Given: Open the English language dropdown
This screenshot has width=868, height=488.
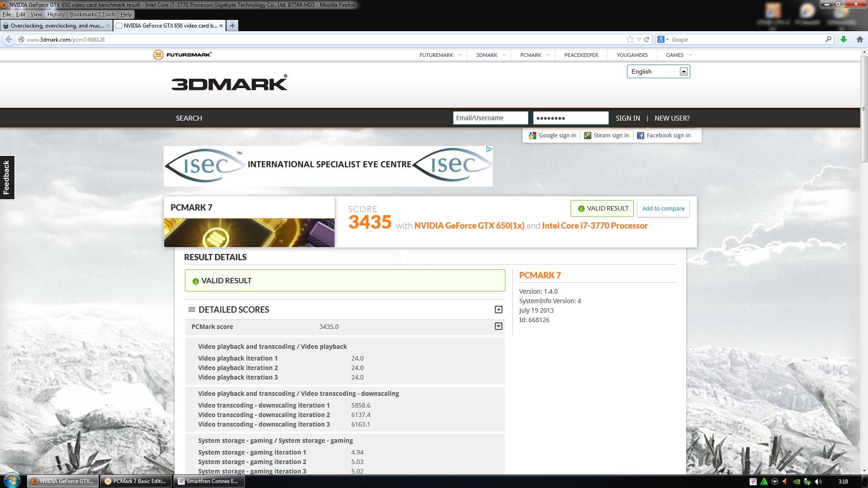Looking at the screenshot, I should tap(658, 71).
